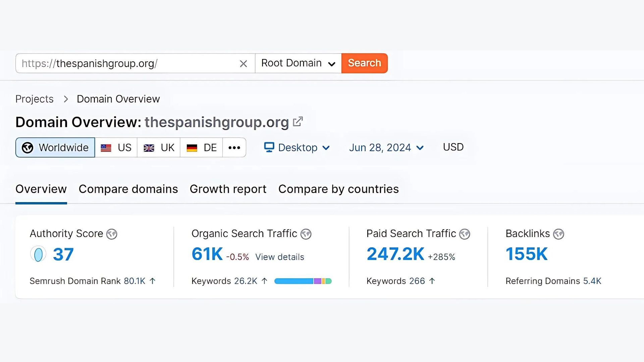This screenshot has width=644, height=362.
Task: Click the USD currency selector
Action: click(x=453, y=147)
